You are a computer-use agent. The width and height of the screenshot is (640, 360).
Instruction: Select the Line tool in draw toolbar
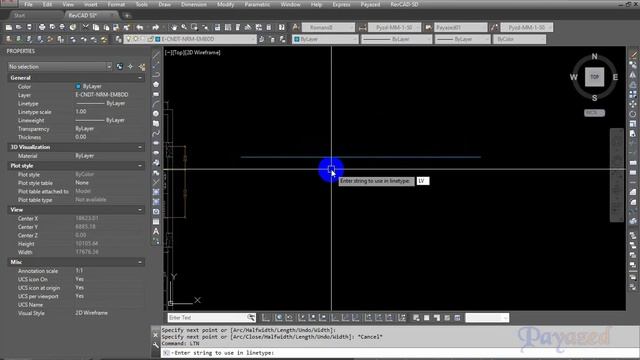pyautogui.click(x=156, y=55)
